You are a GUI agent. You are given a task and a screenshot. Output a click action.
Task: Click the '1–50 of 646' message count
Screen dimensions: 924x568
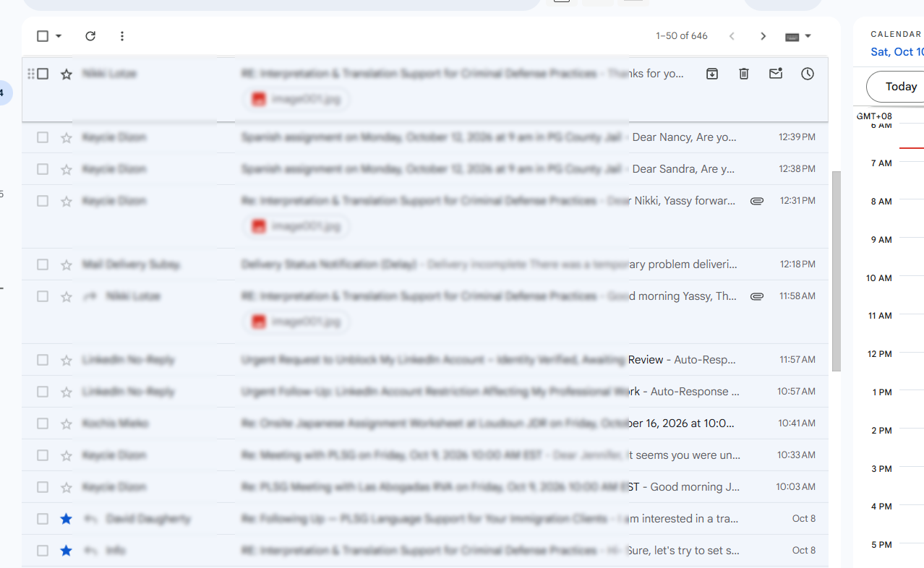(x=682, y=36)
